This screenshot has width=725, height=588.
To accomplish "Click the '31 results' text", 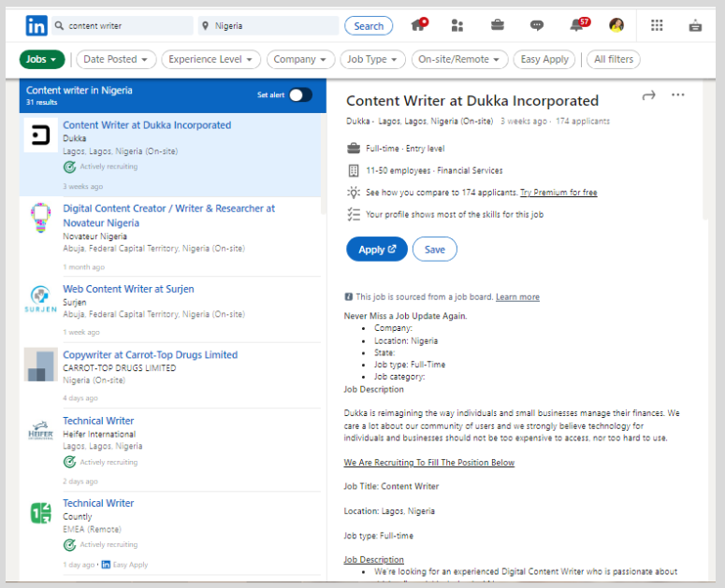I will click(x=41, y=103).
